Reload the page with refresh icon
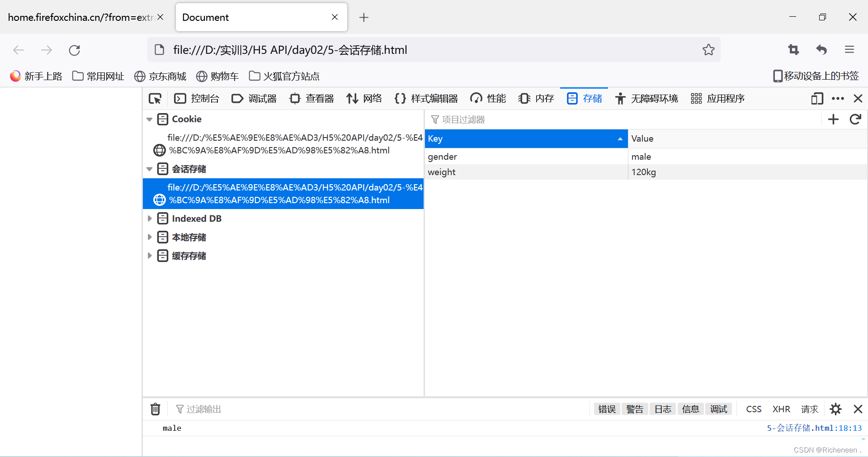This screenshot has height=457, width=868. 75,50
